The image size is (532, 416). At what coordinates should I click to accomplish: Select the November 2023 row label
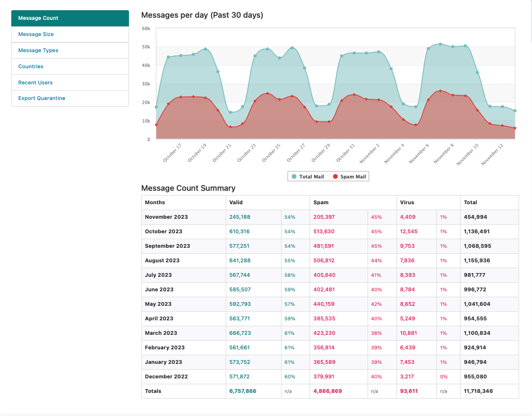(x=166, y=217)
